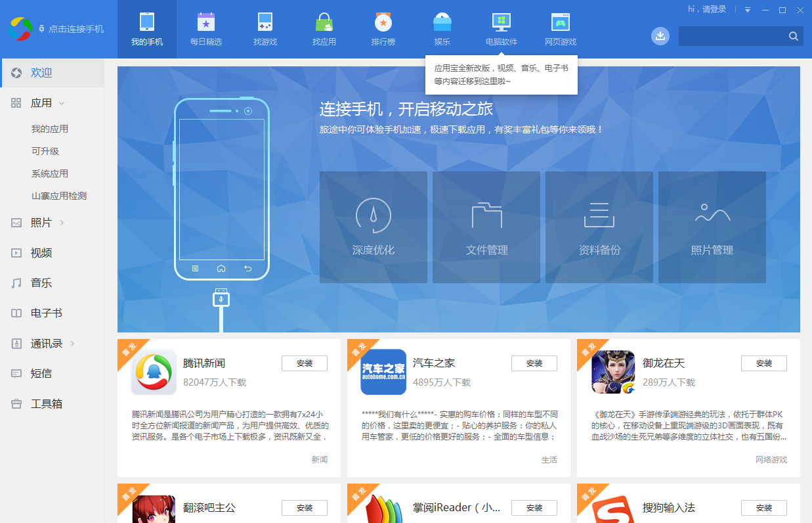Open the 深度优化 (deep optimization) tool
Screen dimensions: 812x523
(373, 227)
